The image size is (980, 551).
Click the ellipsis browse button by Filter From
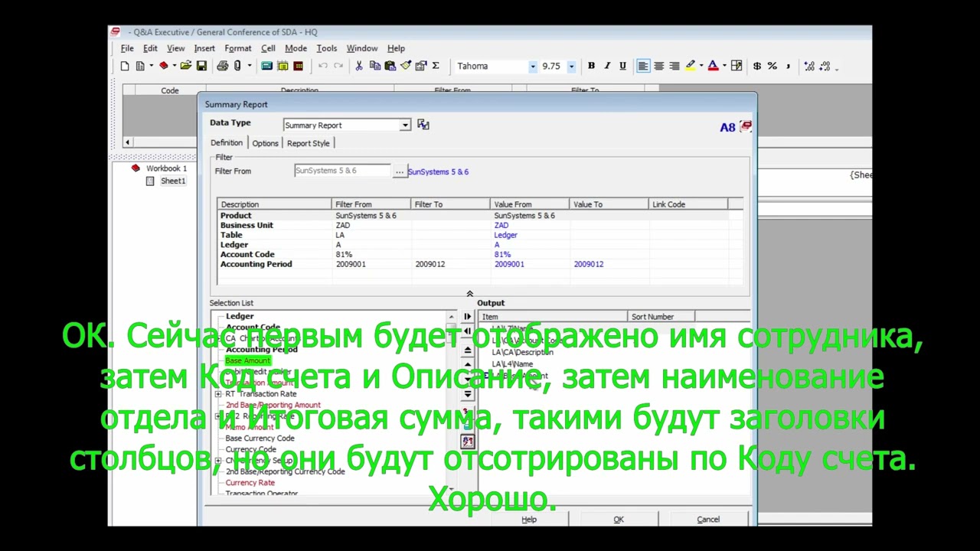coord(399,171)
